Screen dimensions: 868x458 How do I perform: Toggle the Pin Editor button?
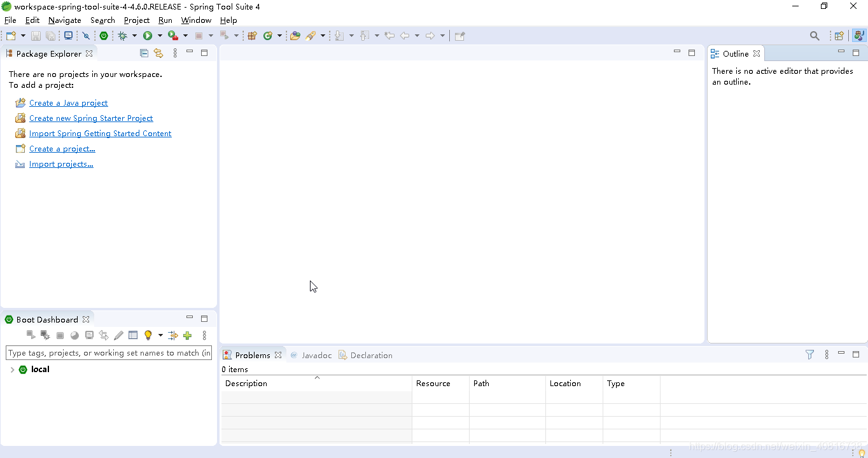[460, 36]
